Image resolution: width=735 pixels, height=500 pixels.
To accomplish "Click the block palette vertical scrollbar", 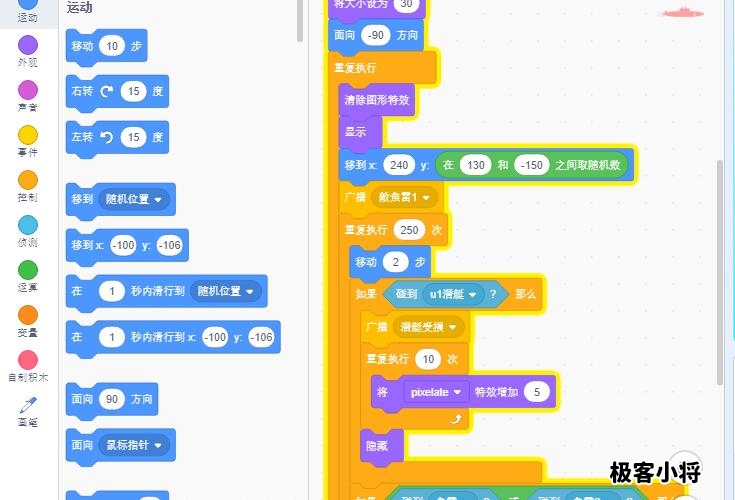I will tap(300, 20).
